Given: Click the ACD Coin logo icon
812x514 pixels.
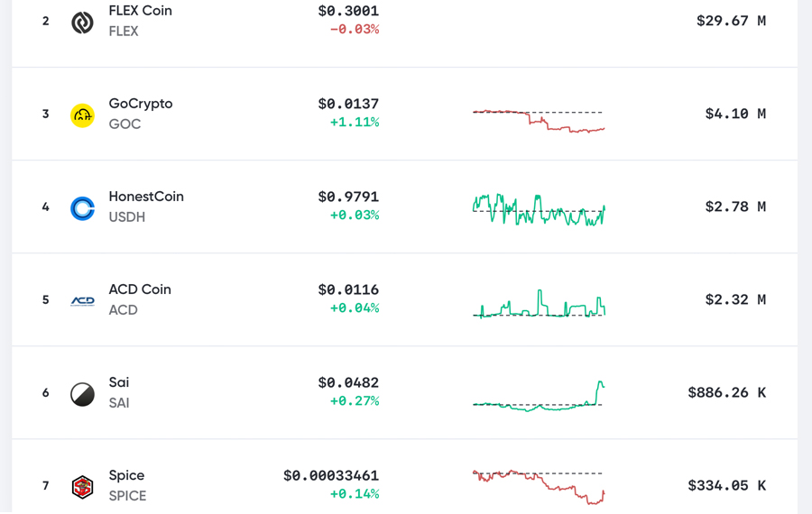Looking at the screenshot, I should pos(82,301).
